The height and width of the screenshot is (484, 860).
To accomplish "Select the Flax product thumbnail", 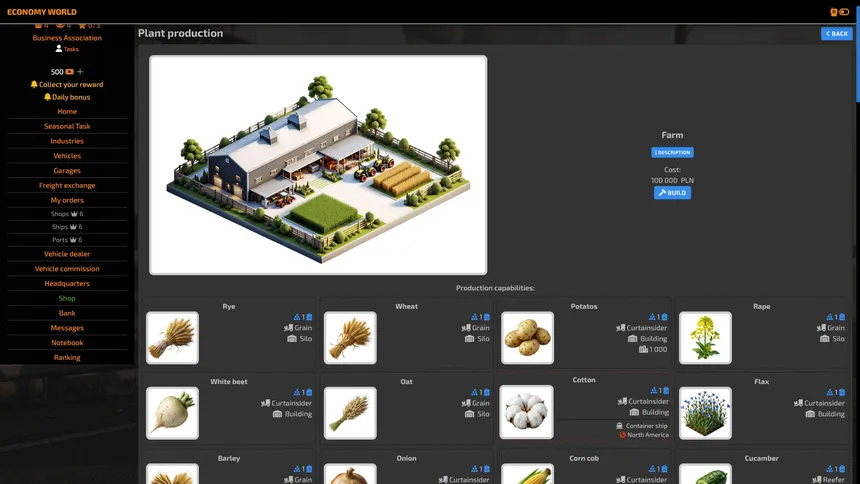I will pos(705,413).
